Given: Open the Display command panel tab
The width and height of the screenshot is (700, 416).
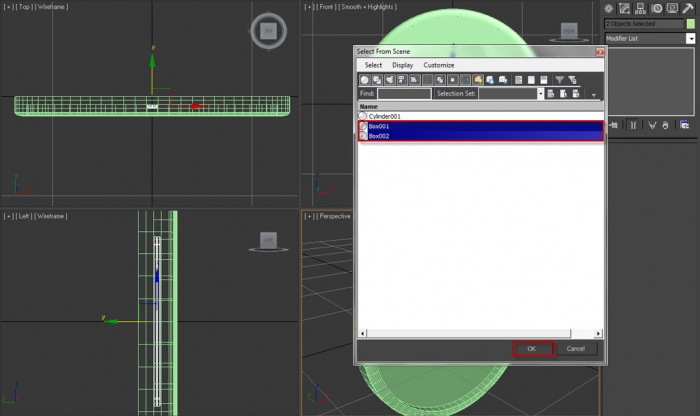Looking at the screenshot, I should coord(672,8).
